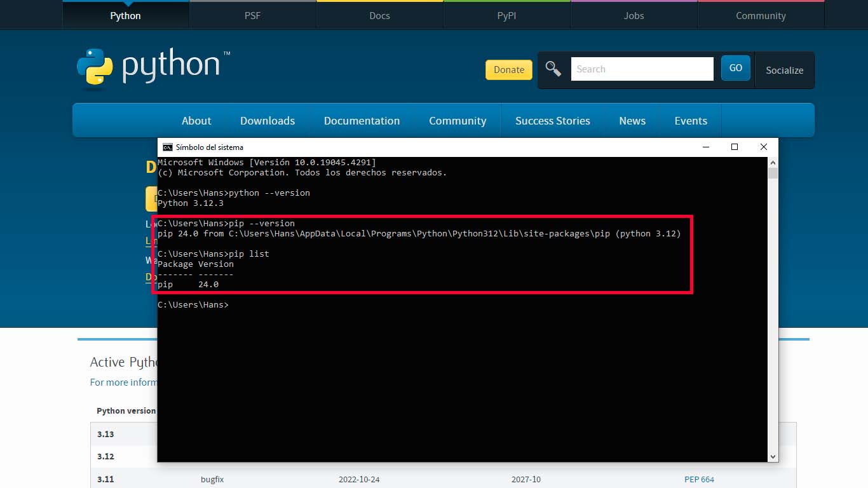Click the bugfix status in the 3.11 row
The image size is (868, 488).
(x=212, y=479)
